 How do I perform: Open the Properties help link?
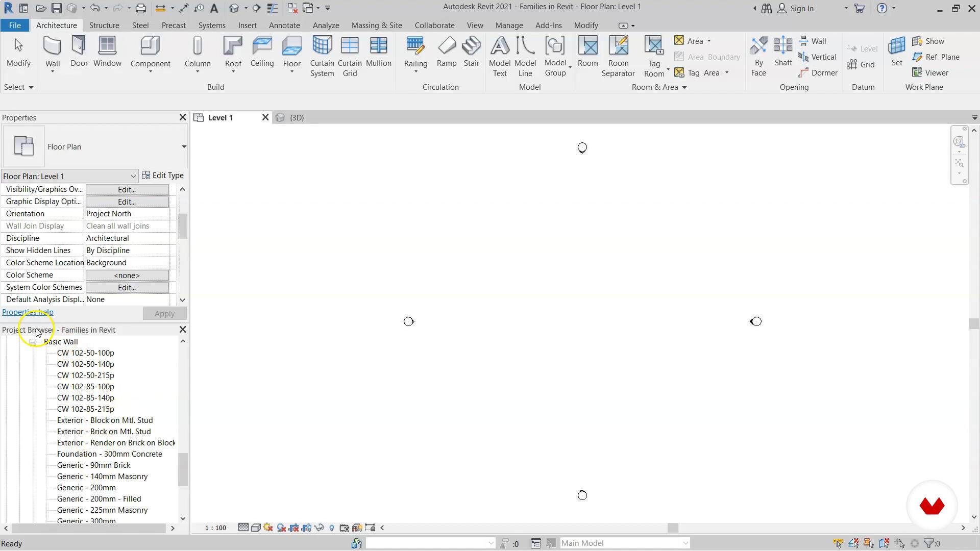28,312
